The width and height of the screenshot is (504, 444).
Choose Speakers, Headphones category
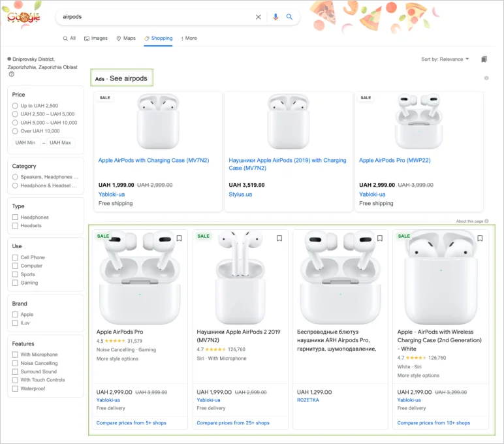coord(15,177)
